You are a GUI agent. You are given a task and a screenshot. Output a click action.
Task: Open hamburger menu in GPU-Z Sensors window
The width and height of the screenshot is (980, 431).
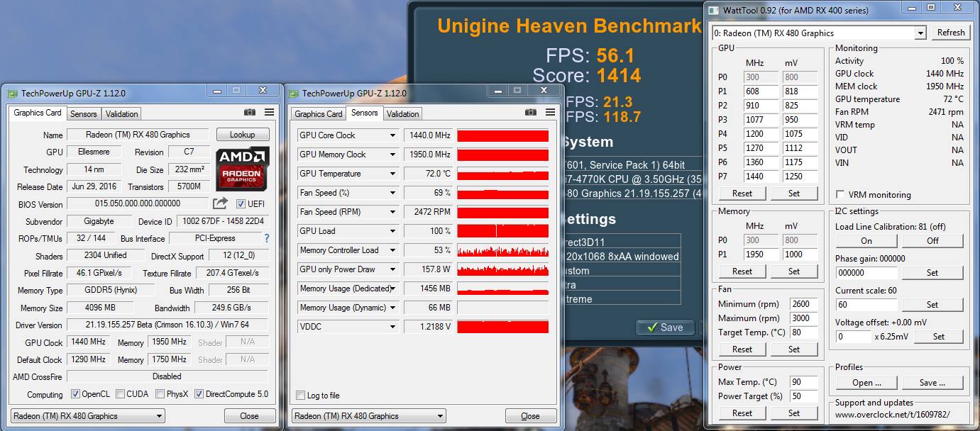tap(551, 112)
